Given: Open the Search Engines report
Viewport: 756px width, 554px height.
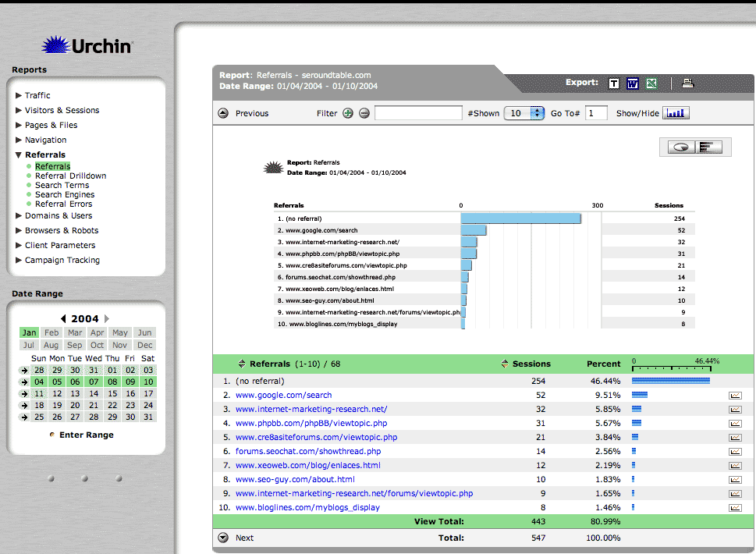Looking at the screenshot, I should [65, 194].
